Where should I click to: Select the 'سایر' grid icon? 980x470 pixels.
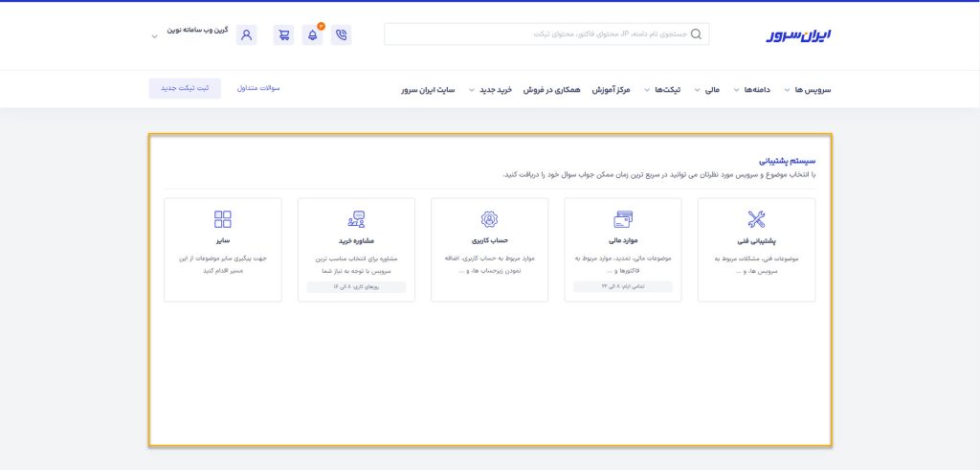[223, 219]
